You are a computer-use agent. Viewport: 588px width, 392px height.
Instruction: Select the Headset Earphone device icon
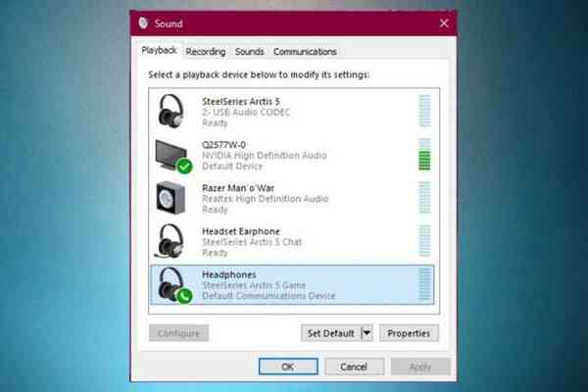170,241
